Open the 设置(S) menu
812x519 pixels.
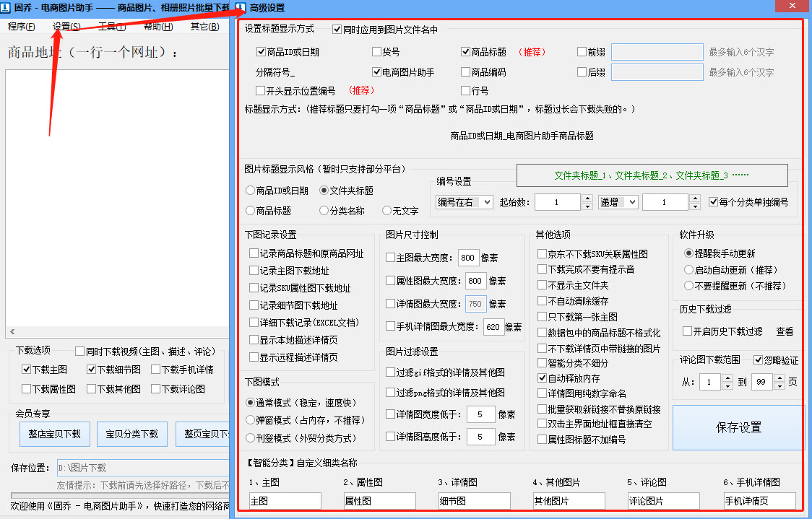coord(66,27)
